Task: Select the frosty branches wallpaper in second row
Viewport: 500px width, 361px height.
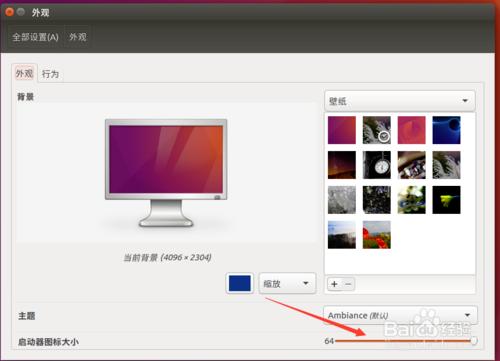Action: [446, 165]
